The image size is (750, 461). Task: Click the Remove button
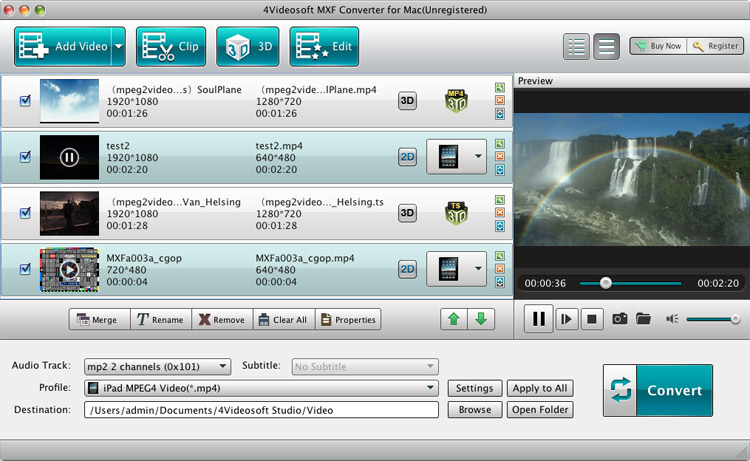tap(222, 319)
